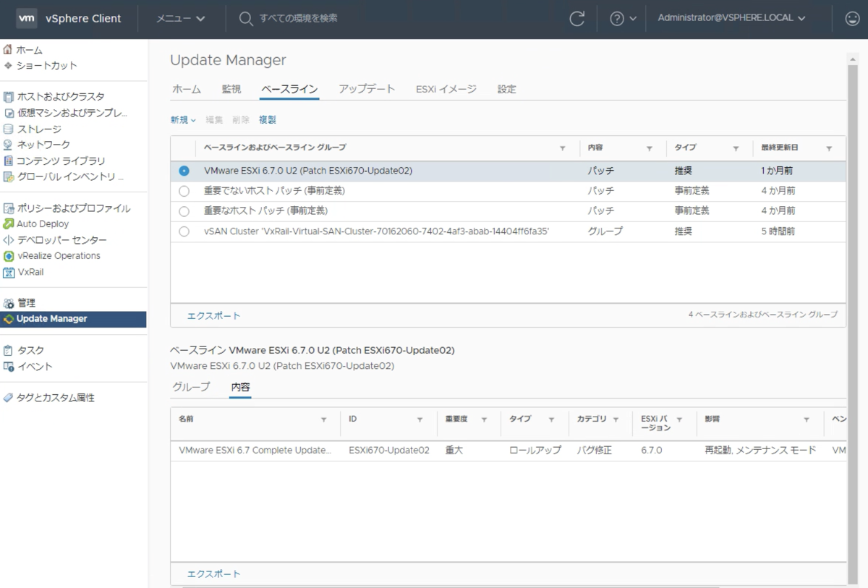This screenshot has width=868, height=588.
Task: Click the VxRail icon in sidebar
Action: point(9,272)
